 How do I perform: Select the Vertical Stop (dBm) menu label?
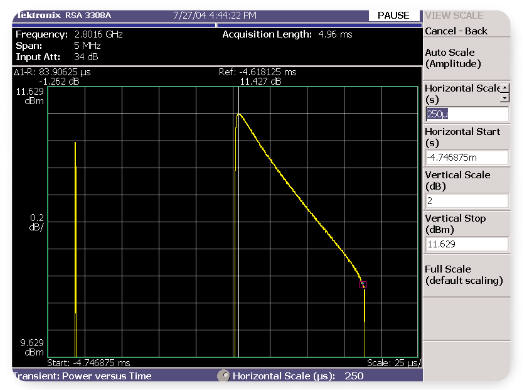pos(455,224)
